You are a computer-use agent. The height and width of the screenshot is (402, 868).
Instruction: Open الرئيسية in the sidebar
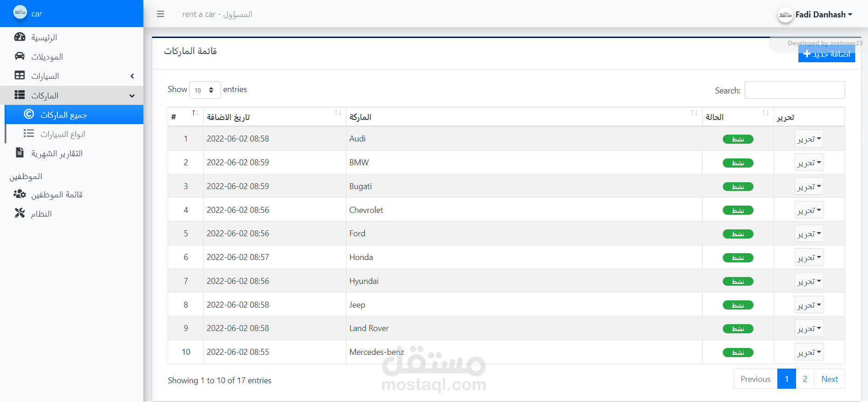pyautogui.click(x=71, y=37)
